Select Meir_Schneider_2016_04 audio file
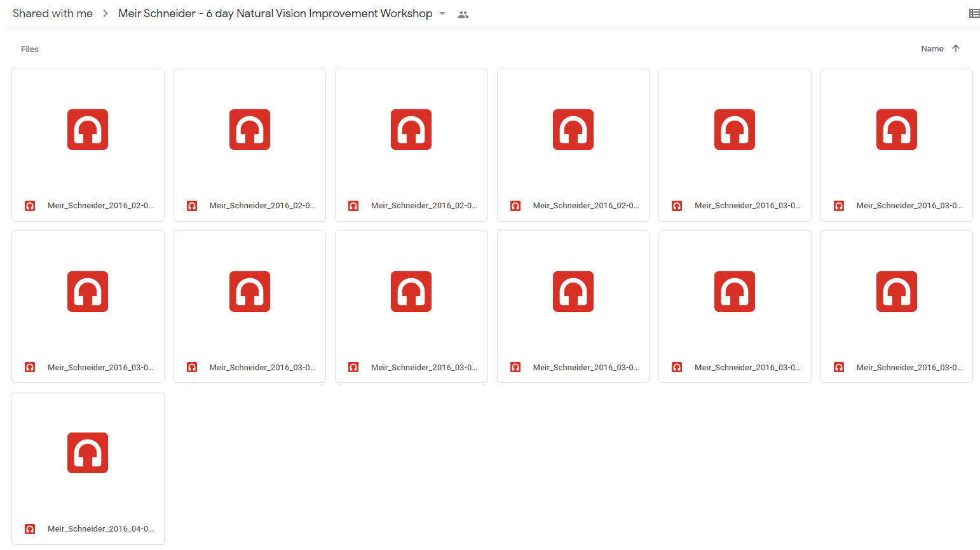Screen dimensions: 980x550 [x=88, y=468]
